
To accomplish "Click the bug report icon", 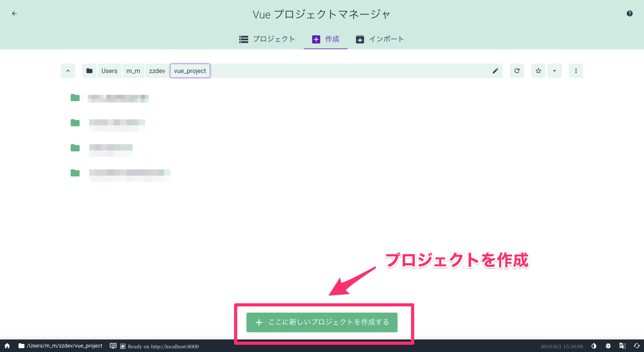I will pyautogui.click(x=608, y=346).
